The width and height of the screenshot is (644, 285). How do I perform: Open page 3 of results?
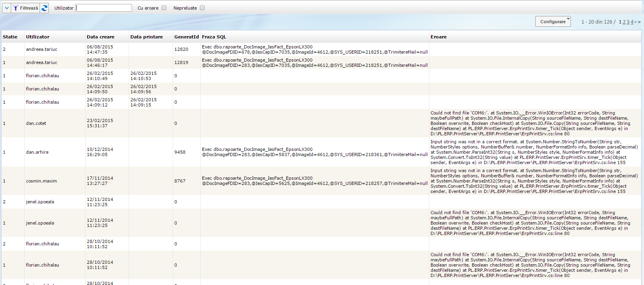point(628,22)
